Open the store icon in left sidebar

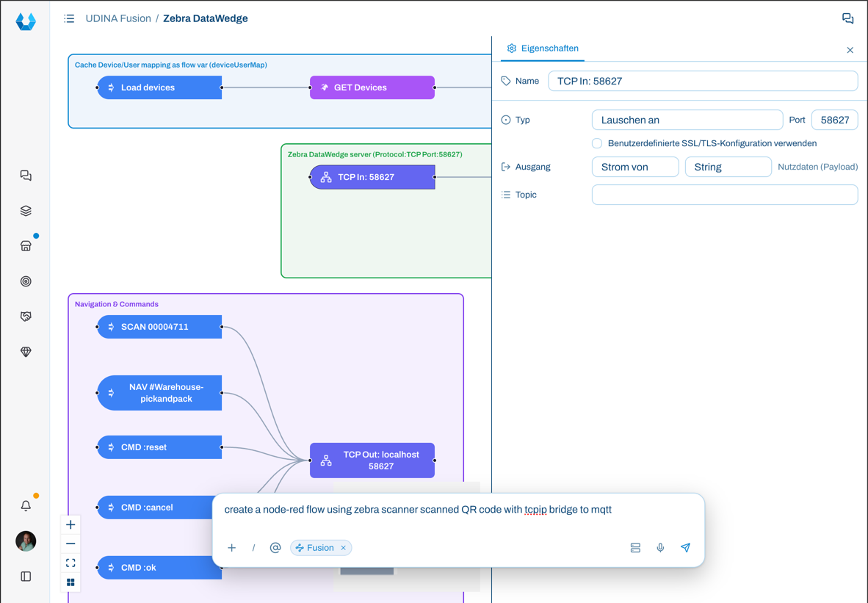click(26, 246)
